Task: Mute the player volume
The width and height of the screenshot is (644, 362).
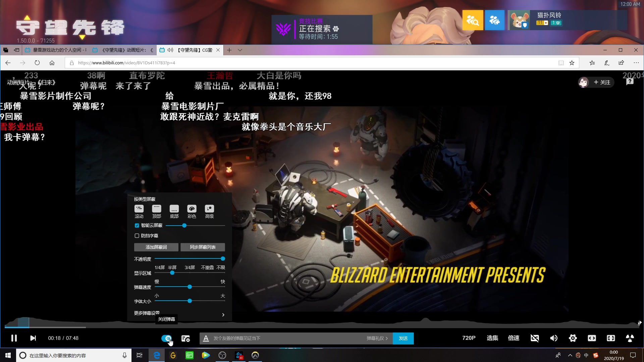Action: coord(554,338)
